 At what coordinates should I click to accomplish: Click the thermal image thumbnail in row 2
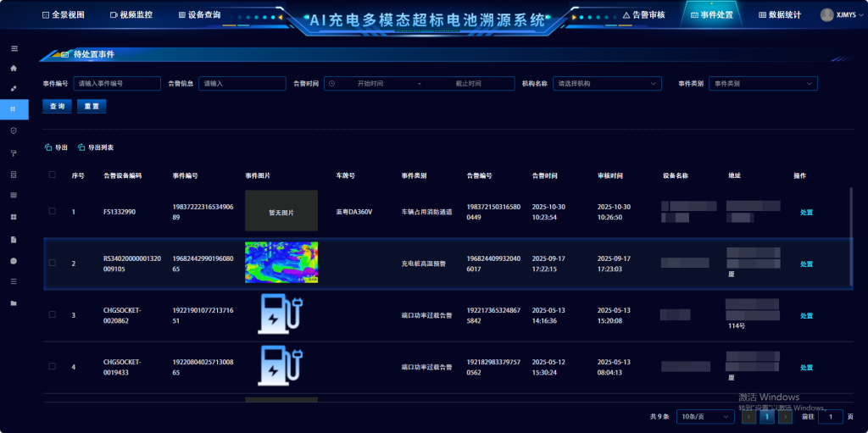point(281,263)
